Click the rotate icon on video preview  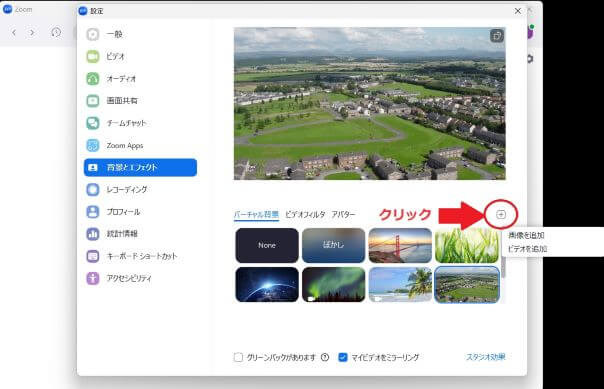click(497, 36)
